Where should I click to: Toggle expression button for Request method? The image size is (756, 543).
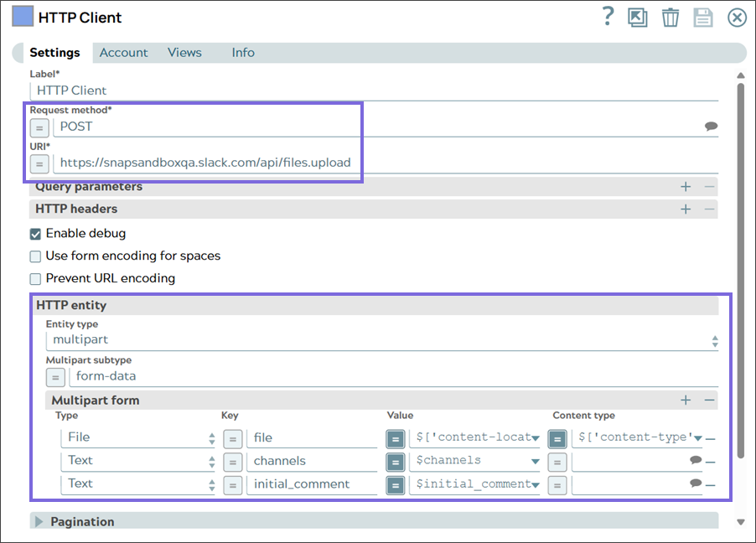pos(39,127)
